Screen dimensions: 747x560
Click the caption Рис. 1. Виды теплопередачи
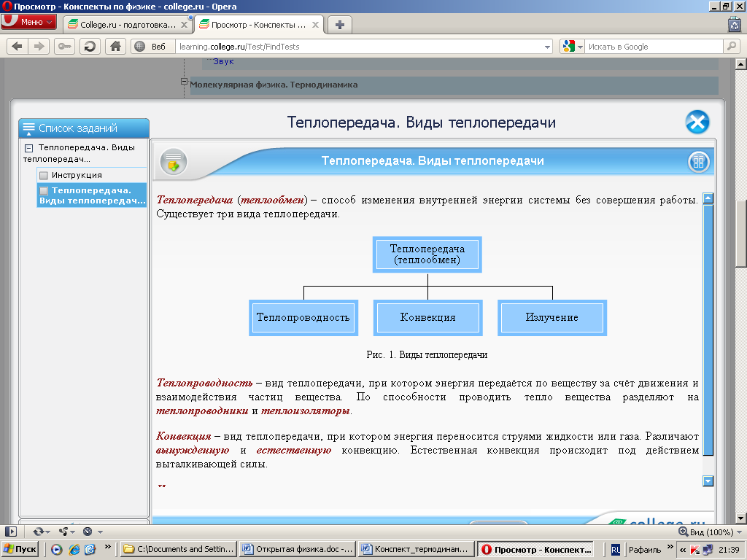(x=427, y=355)
